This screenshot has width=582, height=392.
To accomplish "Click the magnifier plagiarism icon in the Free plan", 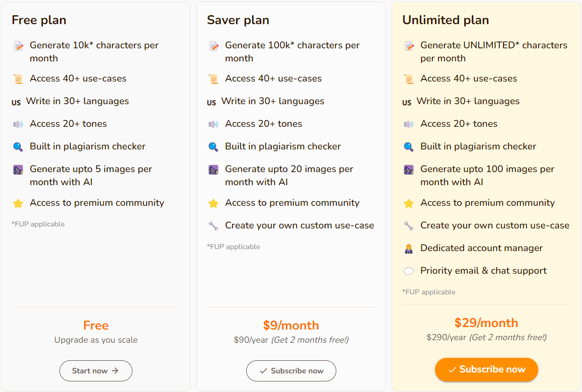I will click(x=18, y=147).
